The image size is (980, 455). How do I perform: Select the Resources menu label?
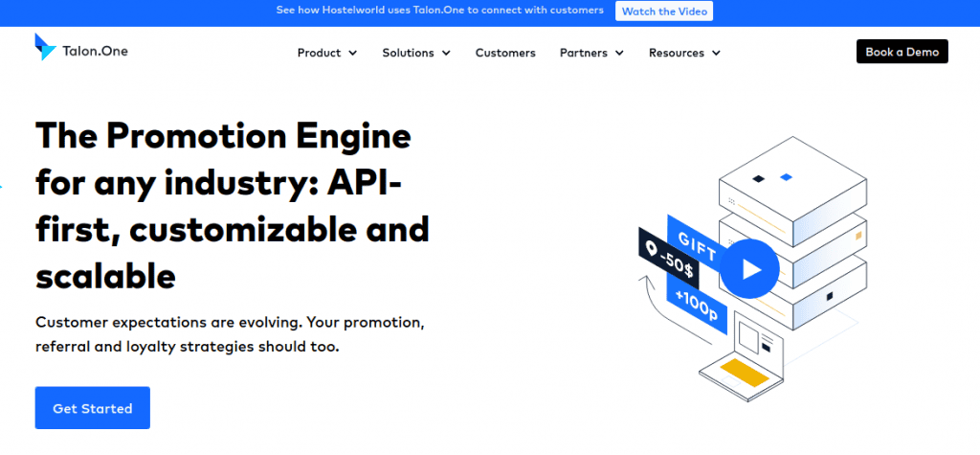pos(676,53)
